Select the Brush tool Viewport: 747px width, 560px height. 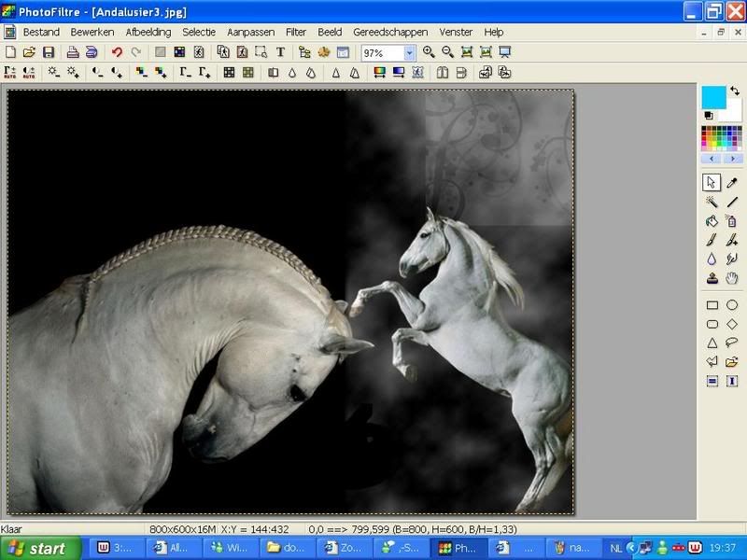point(712,240)
